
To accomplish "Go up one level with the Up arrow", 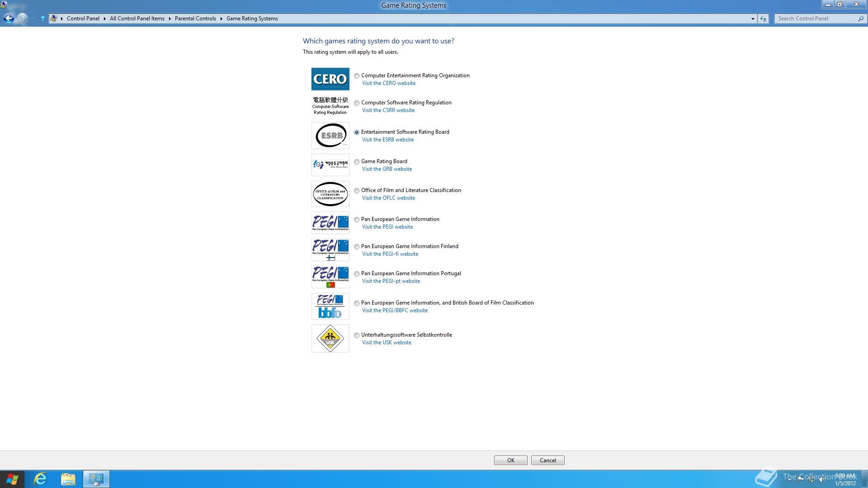I will [43, 19].
